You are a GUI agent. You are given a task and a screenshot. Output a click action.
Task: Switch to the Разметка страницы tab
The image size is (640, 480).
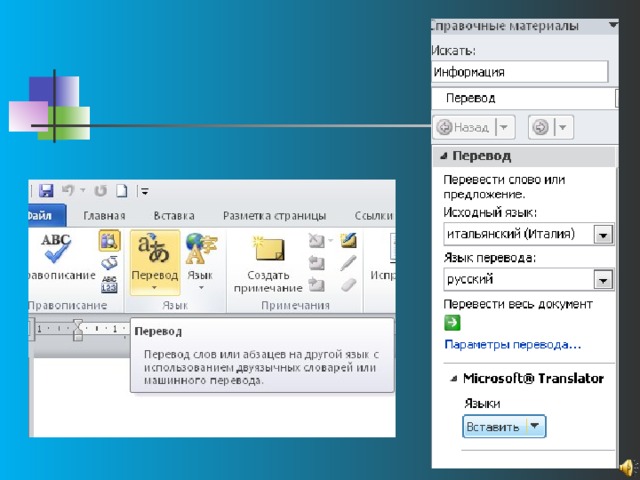pos(274,216)
